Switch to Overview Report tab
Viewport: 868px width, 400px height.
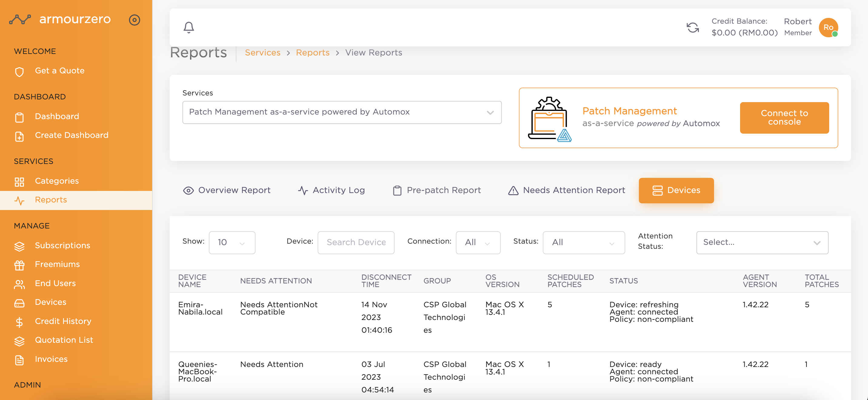227,190
